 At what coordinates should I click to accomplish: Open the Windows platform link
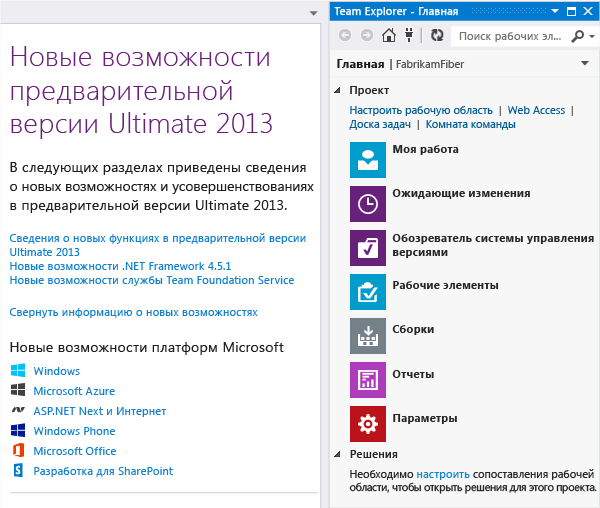click(x=57, y=371)
